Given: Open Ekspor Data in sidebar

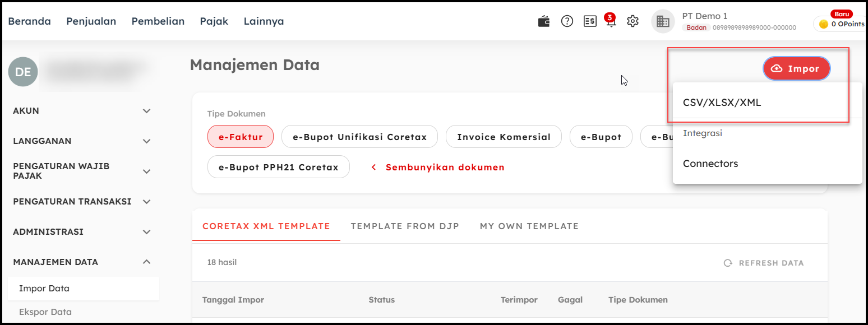Looking at the screenshot, I should coord(45,312).
